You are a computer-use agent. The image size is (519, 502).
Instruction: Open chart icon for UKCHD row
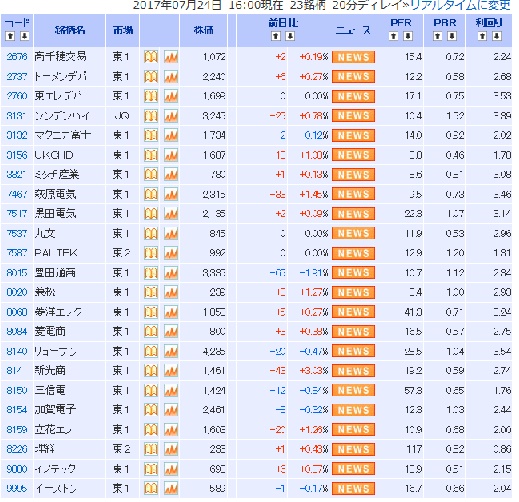[x=171, y=155]
